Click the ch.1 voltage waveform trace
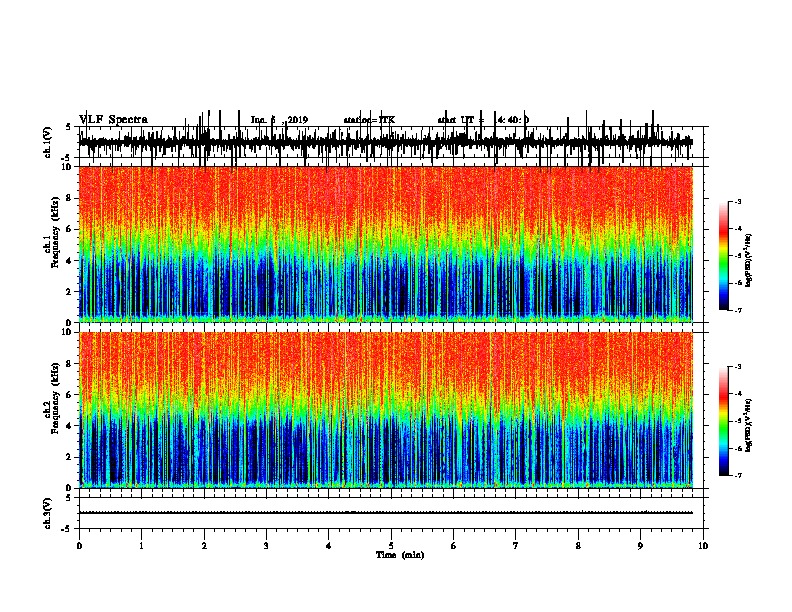The height and width of the screenshot is (612, 792). [x=385, y=141]
